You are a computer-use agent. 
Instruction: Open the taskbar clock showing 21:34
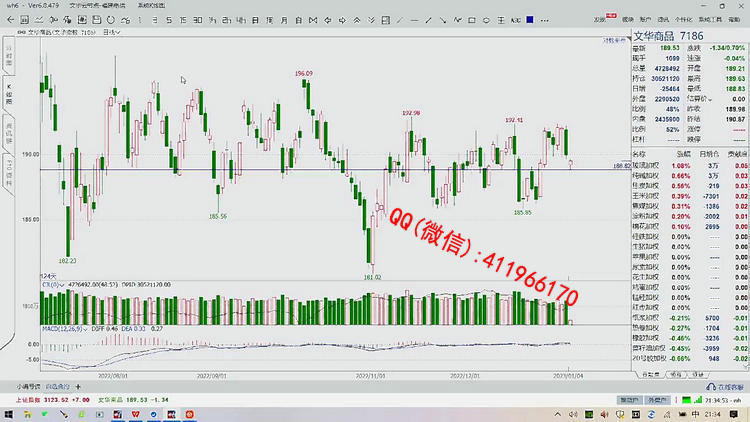coord(713,414)
